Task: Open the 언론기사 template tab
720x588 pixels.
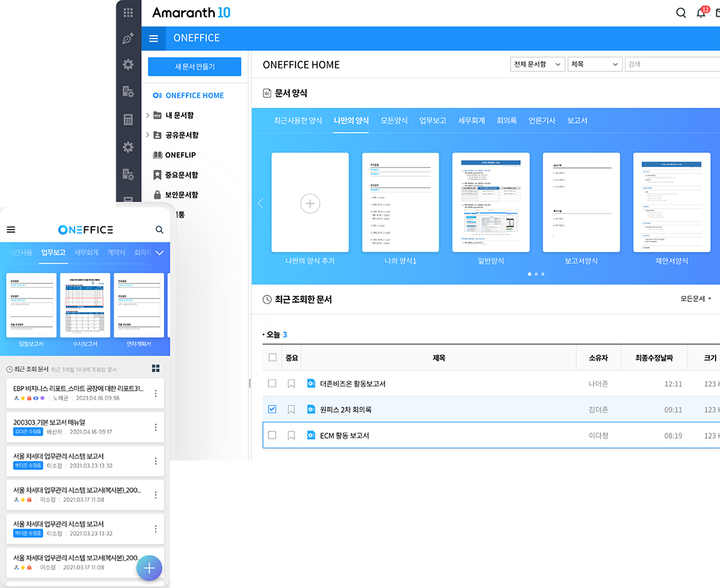Action: coord(542,121)
